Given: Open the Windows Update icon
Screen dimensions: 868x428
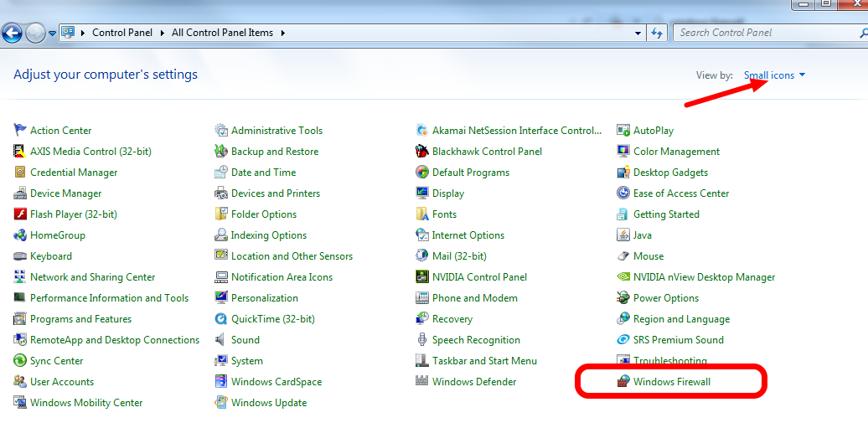Looking at the screenshot, I should pyautogui.click(x=221, y=403).
